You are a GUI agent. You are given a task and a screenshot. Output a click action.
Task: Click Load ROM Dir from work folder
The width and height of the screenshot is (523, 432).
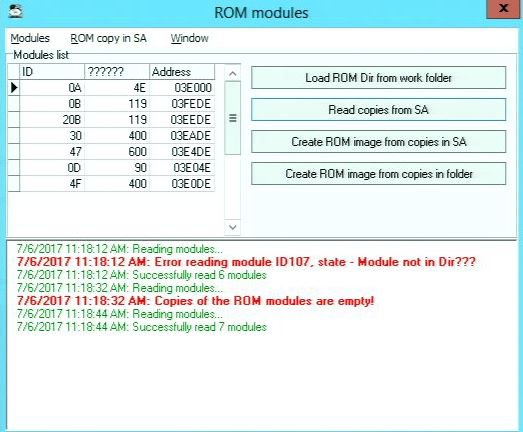pyautogui.click(x=379, y=78)
